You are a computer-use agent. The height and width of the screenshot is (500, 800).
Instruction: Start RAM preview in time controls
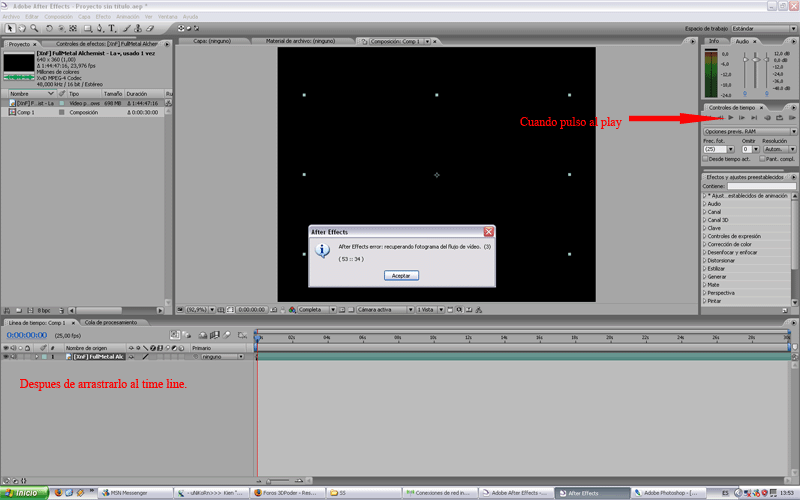click(792, 118)
